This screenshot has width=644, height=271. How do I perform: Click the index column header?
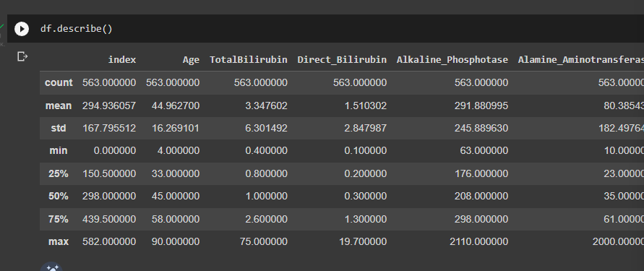(122, 59)
